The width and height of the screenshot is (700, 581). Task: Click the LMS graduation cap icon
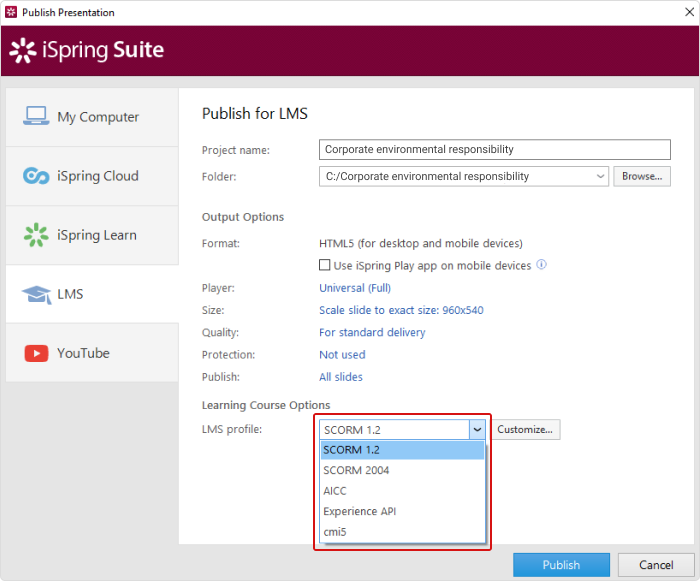pyautogui.click(x=37, y=295)
